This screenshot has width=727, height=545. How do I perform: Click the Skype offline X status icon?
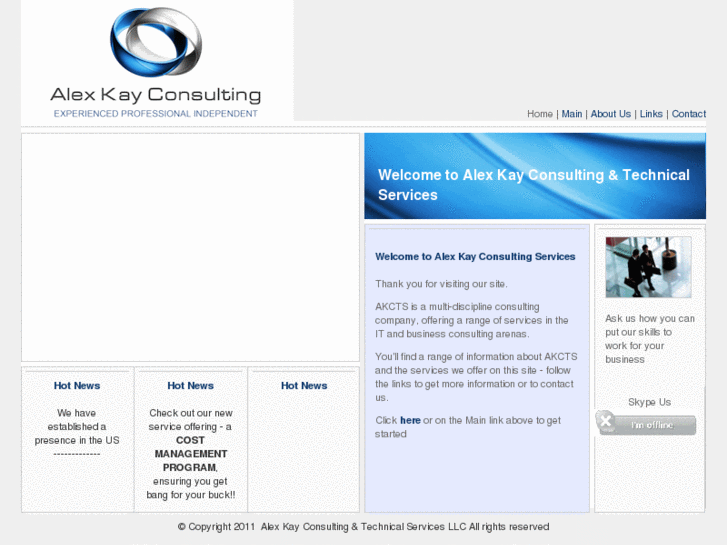coord(605,421)
